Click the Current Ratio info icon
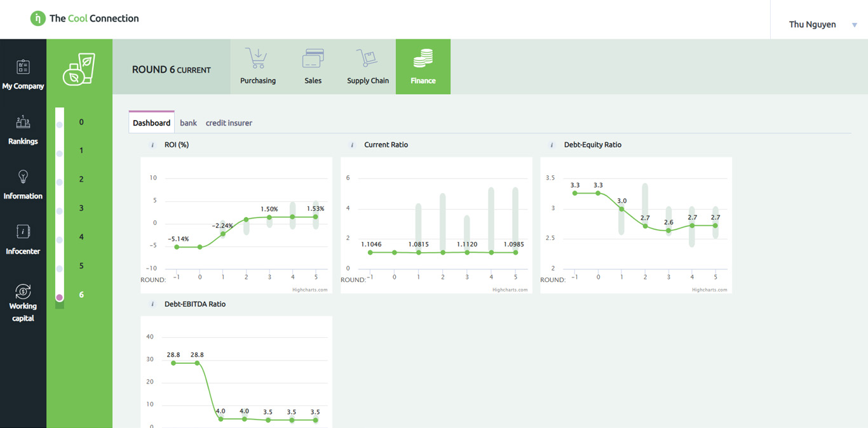Image resolution: width=868 pixels, height=428 pixels. pyautogui.click(x=352, y=145)
